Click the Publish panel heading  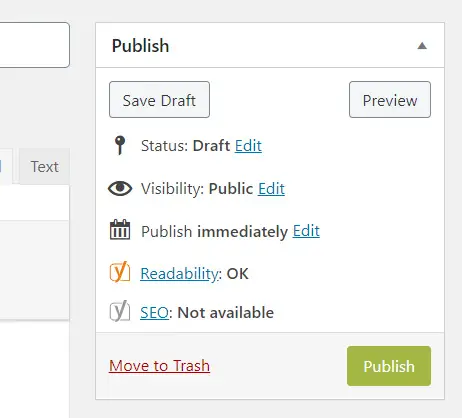coord(140,46)
